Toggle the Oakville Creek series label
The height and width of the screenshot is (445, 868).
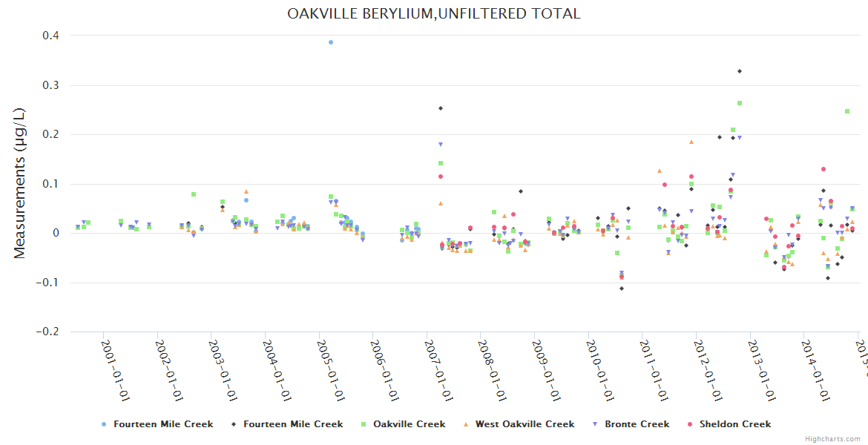[409, 424]
